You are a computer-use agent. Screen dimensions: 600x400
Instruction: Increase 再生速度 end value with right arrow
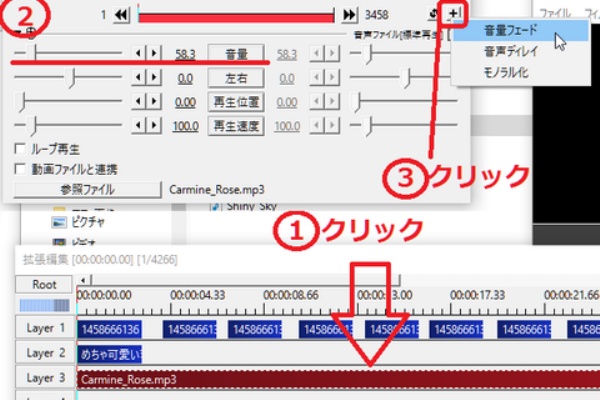[332, 126]
